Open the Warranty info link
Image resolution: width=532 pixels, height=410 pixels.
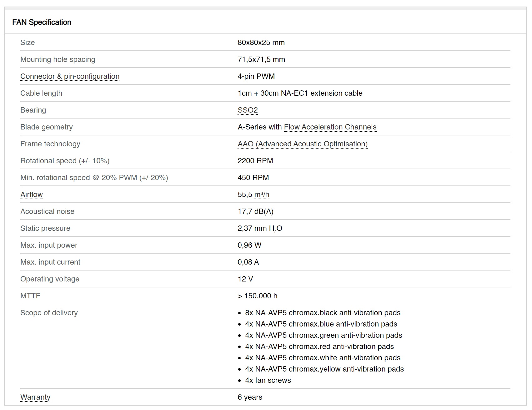(x=35, y=397)
